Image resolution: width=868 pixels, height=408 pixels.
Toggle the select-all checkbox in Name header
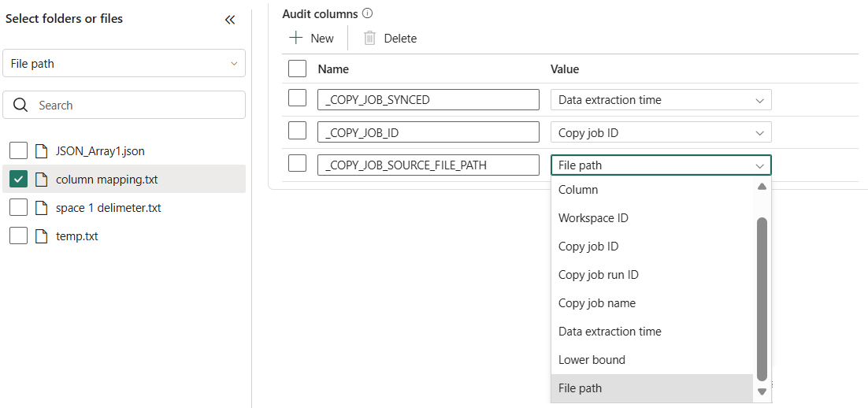pyautogui.click(x=297, y=69)
